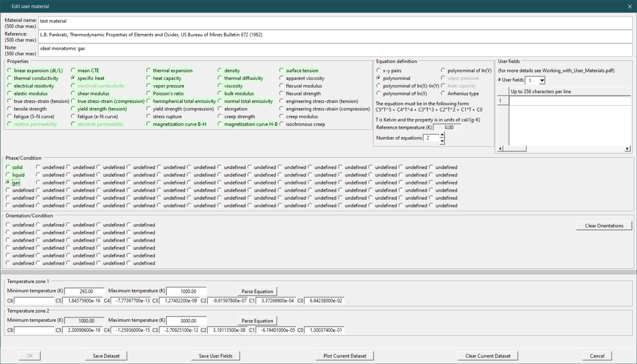Image resolution: width=637 pixels, height=364 pixels.
Task: Click Parse Equation in Temperature zone 2
Action: pos(257,321)
